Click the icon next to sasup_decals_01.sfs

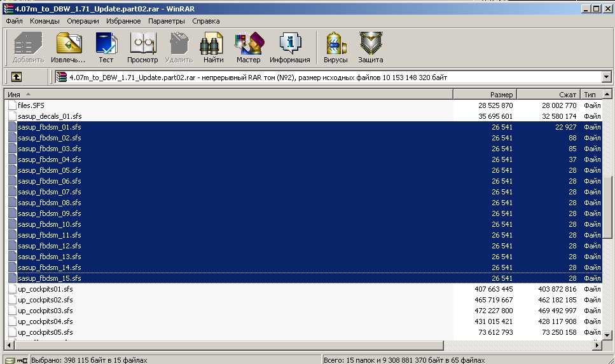coord(12,116)
